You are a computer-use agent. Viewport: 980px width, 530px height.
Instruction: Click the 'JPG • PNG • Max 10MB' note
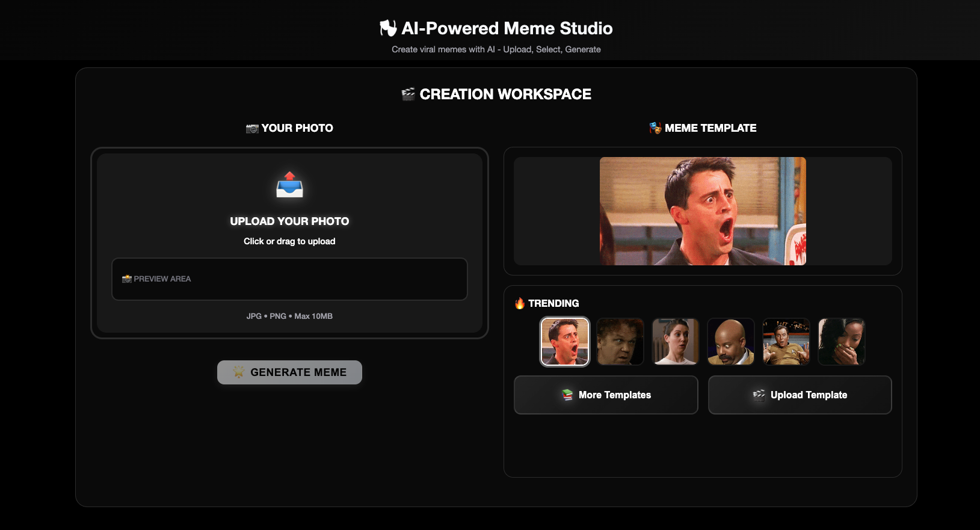(x=289, y=316)
